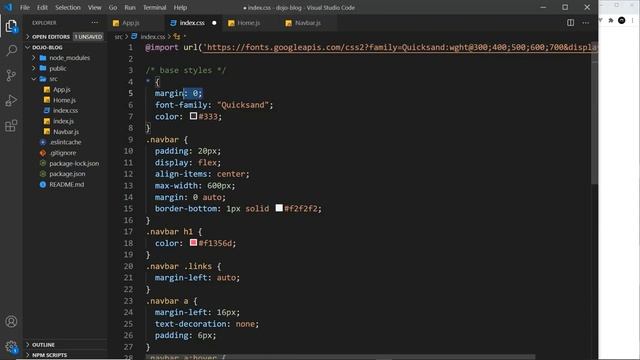Viewport: 640px width, 360px height.
Task: Click the #f1356d color swatch
Action: (193, 243)
